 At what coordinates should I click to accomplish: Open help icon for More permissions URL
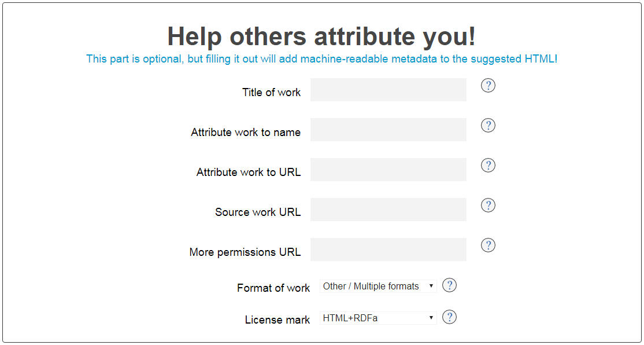[488, 245]
